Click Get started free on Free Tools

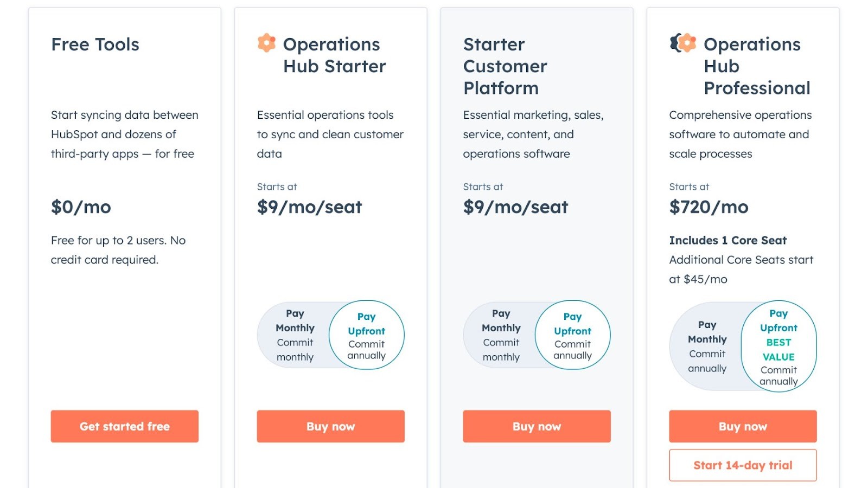124,426
